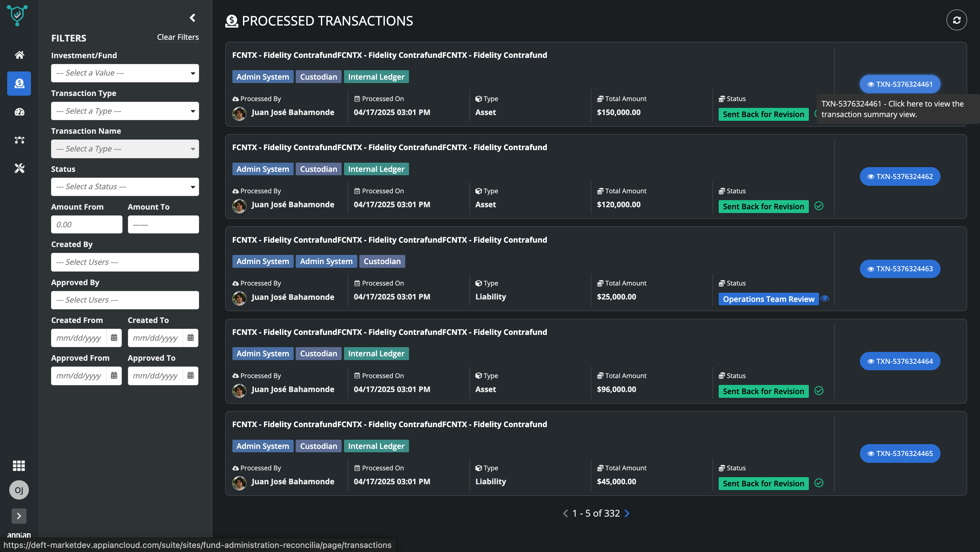The width and height of the screenshot is (980, 552).
Task: View transaction TXN-5376324465 summary
Action: pos(900,453)
